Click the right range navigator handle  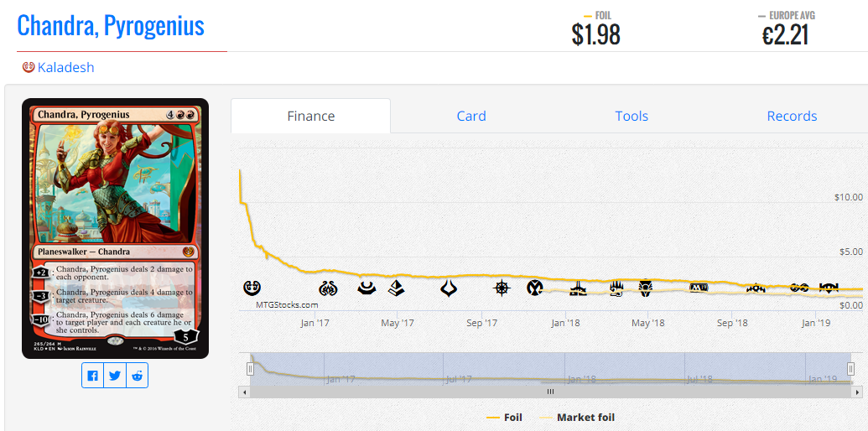click(851, 368)
